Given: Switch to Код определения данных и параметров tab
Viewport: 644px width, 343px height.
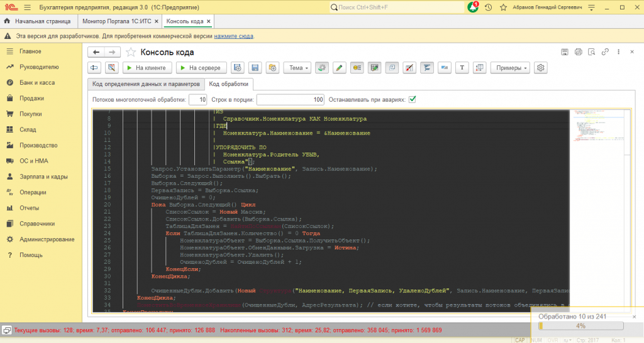Looking at the screenshot, I should click(x=146, y=84).
